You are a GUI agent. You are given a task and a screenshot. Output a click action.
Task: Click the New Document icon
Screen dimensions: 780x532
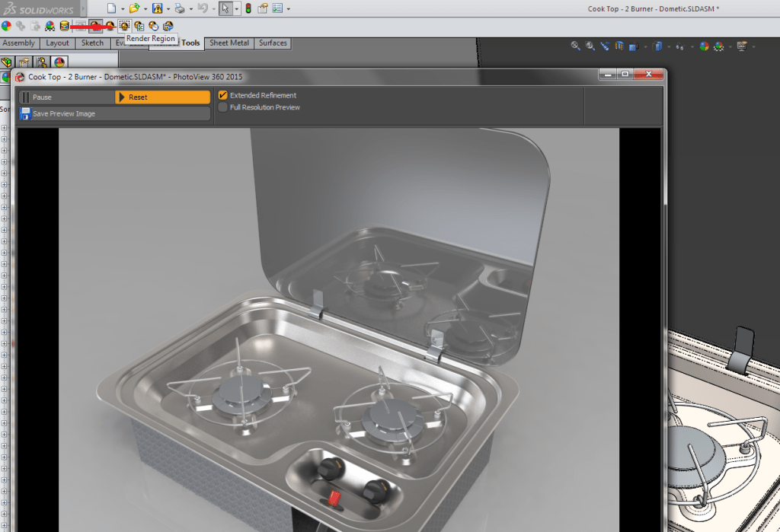[110, 8]
